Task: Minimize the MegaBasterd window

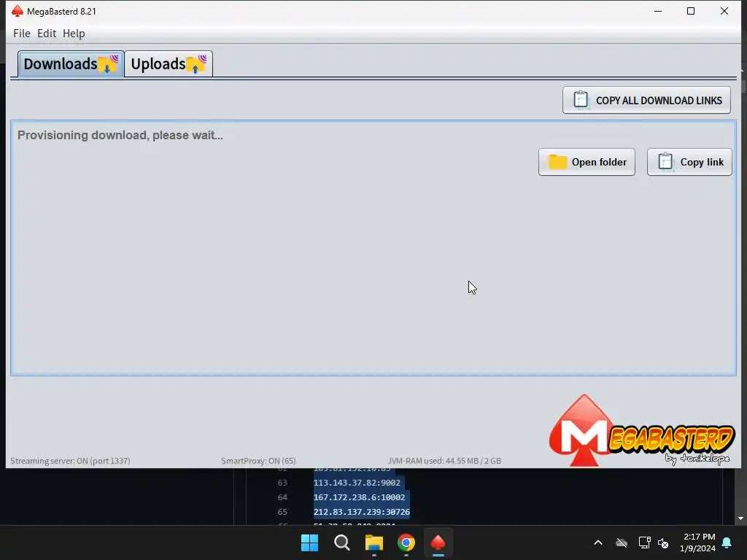Action: [x=658, y=11]
